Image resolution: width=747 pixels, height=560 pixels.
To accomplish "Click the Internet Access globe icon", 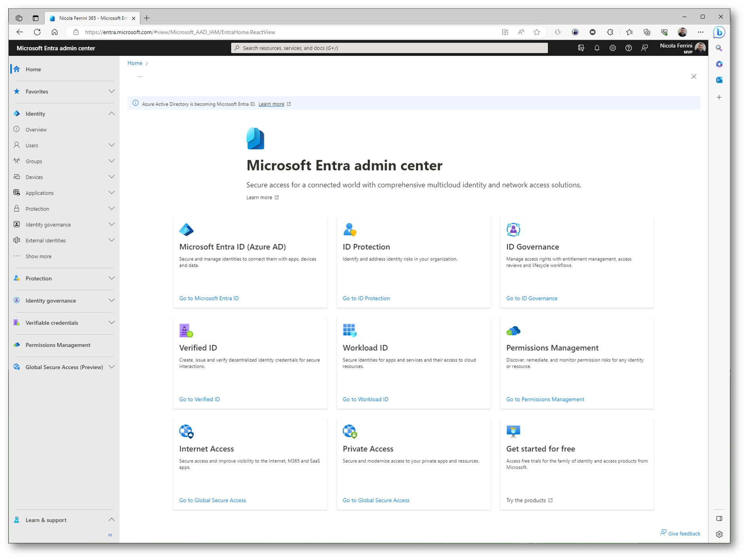I will 186,431.
